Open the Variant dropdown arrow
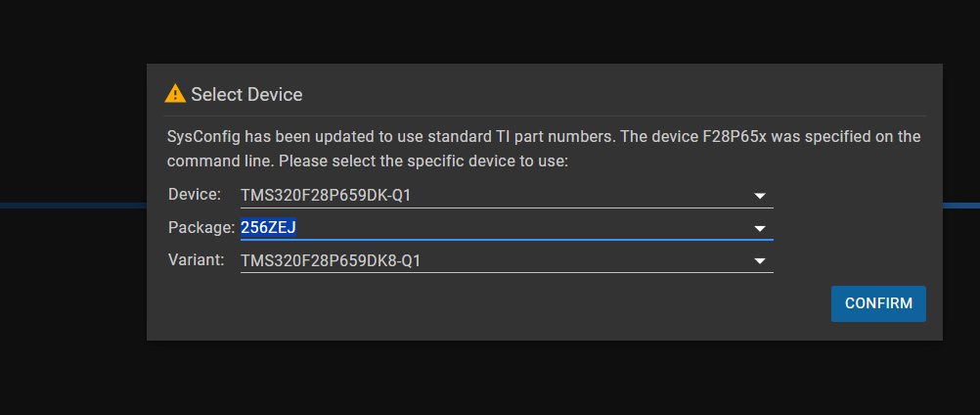This screenshot has width=980, height=415. point(759,260)
